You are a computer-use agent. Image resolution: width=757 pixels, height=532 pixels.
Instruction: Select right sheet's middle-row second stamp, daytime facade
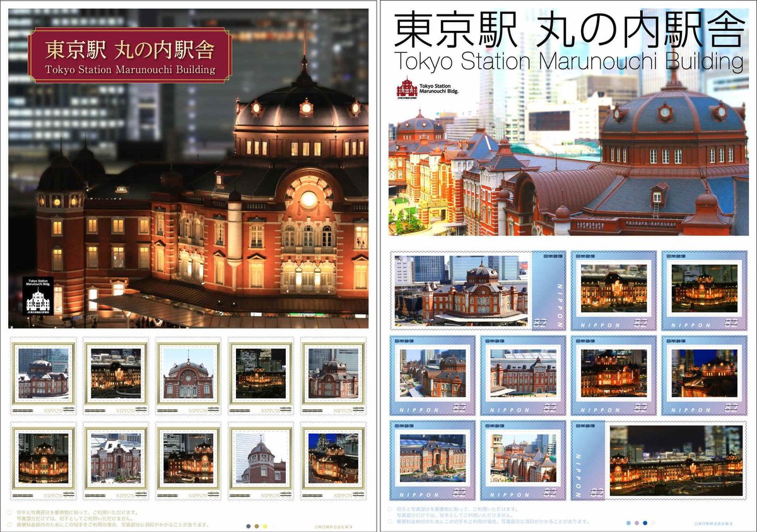[x=523, y=375]
